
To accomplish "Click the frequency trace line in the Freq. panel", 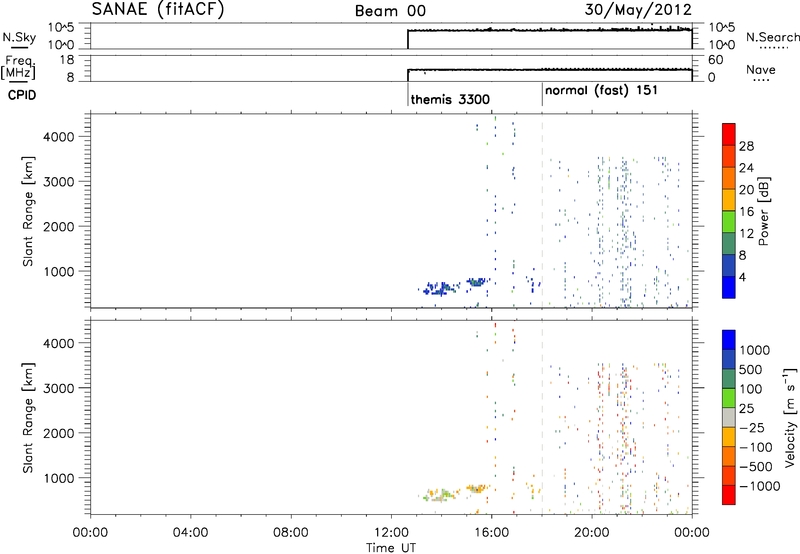I will (549, 69).
